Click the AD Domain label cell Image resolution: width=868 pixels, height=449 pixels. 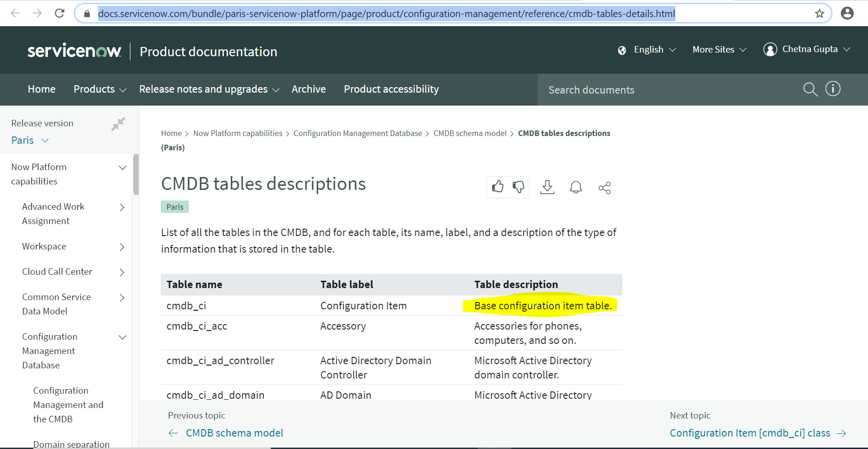point(346,395)
